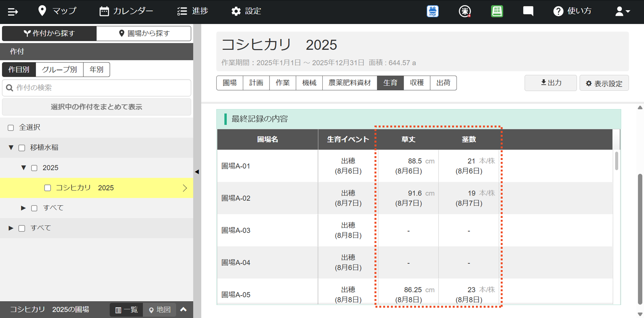Viewport: 644px width, 318px height.
Task: Collapse the left sidebar with arrow handle
Action: [197, 172]
